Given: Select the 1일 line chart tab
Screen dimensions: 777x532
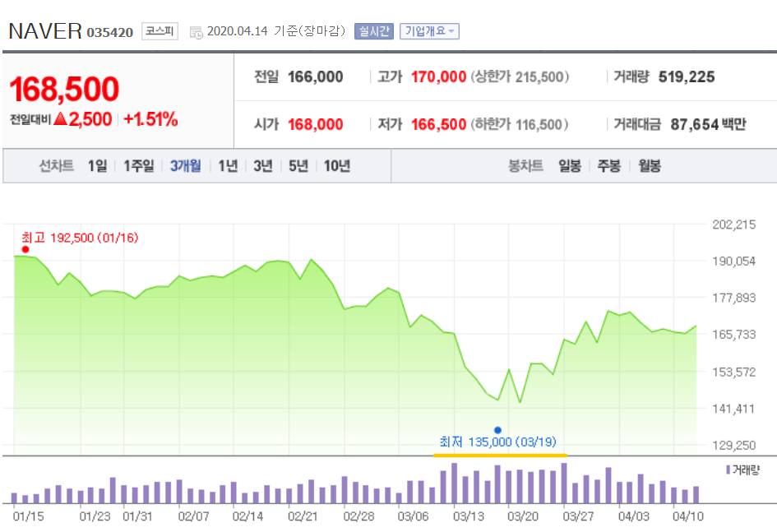Looking at the screenshot, I should 97,165.
